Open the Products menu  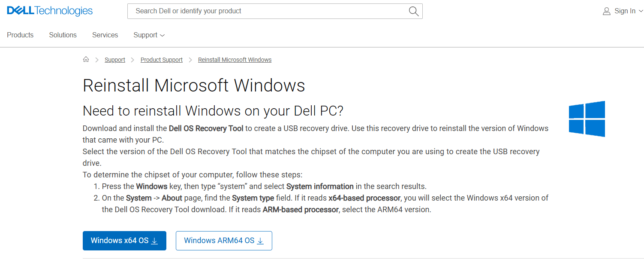tap(20, 35)
